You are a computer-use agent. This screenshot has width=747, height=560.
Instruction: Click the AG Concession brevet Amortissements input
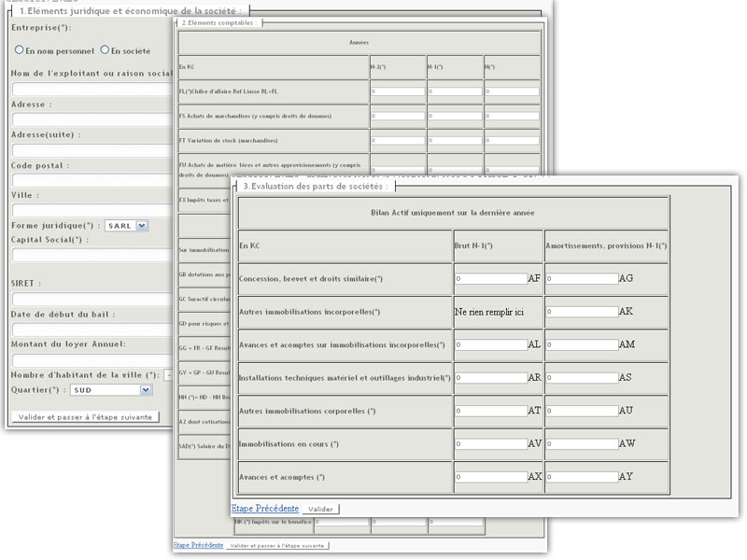click(582, 278)
